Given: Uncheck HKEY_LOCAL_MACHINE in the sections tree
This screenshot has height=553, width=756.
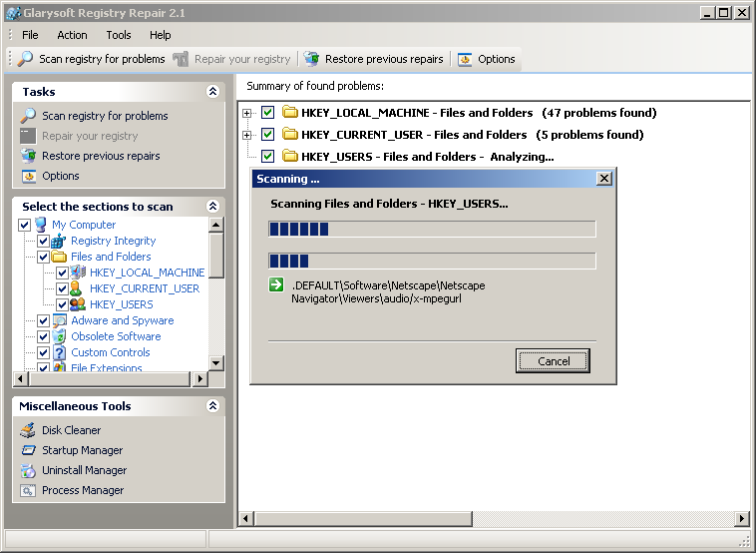Looking at the screenshot, I should pyautogui.click(x=62, y=273).
